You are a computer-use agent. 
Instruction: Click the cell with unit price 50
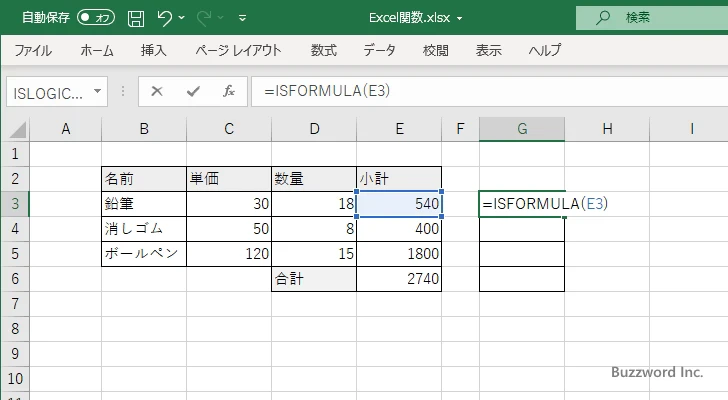[x=229, y=229]
